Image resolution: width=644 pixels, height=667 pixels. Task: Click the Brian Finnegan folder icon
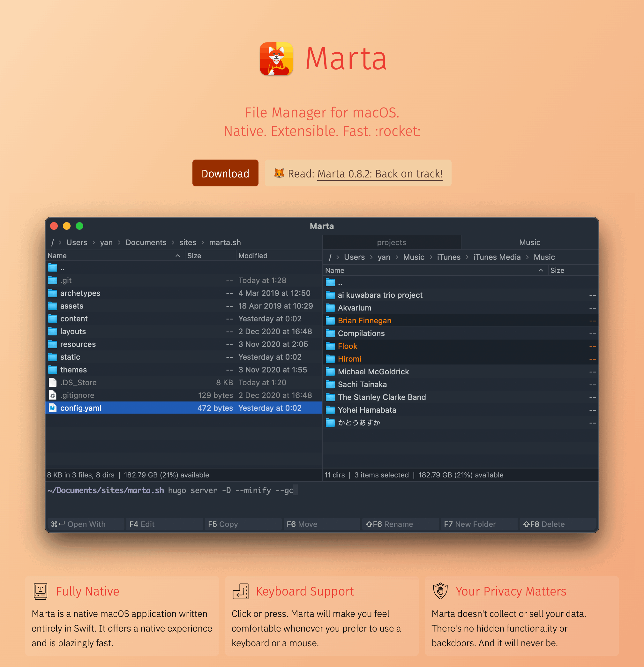pyautogui.click(x=330, y=320)
